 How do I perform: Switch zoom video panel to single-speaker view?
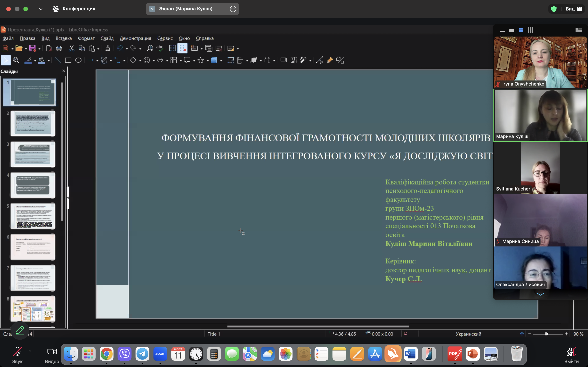click(512, 31)
